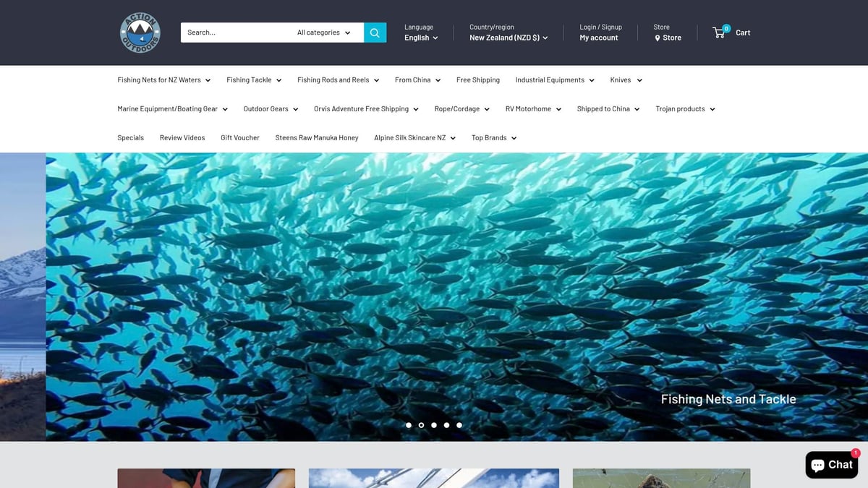Click the Action Outdoors logo
The height and width of the screenshot is (488, 868).
[x=140, y=33]
